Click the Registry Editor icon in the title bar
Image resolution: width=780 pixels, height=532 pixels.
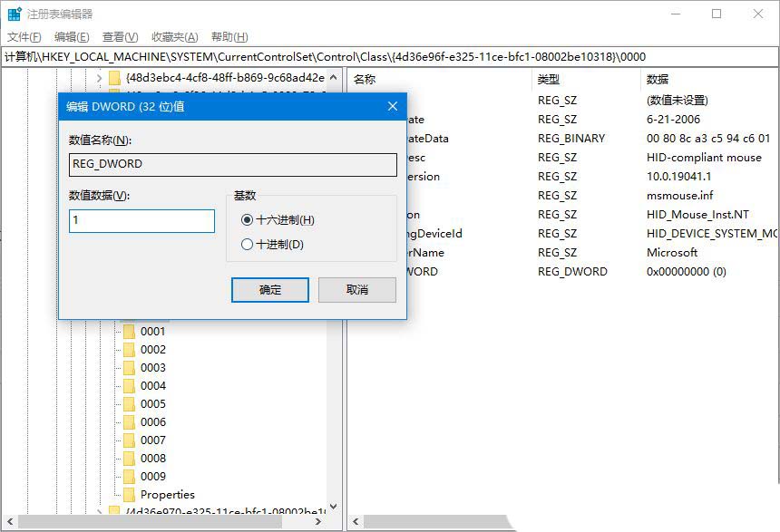tap(12, 13)
